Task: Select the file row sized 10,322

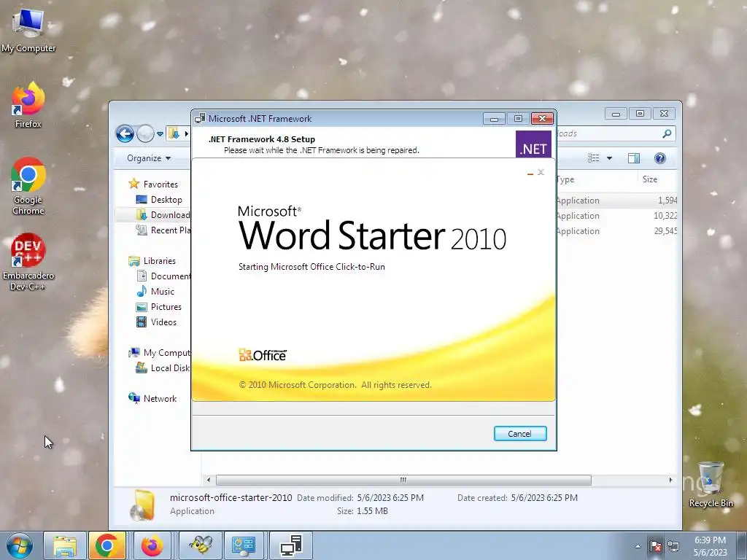Action: pyautogui.click(x=616, y=216)
